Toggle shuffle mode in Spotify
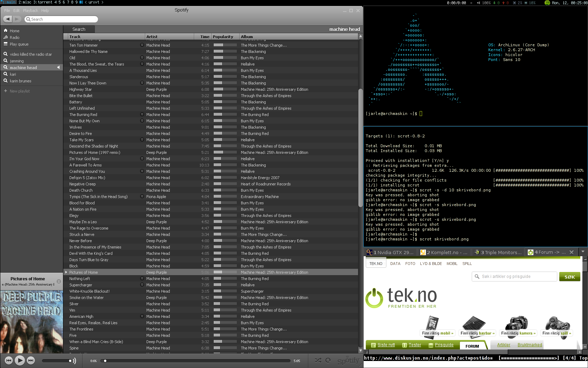This screenshot has width=588, height=368. pyautogui.click(x=318, y=360)
